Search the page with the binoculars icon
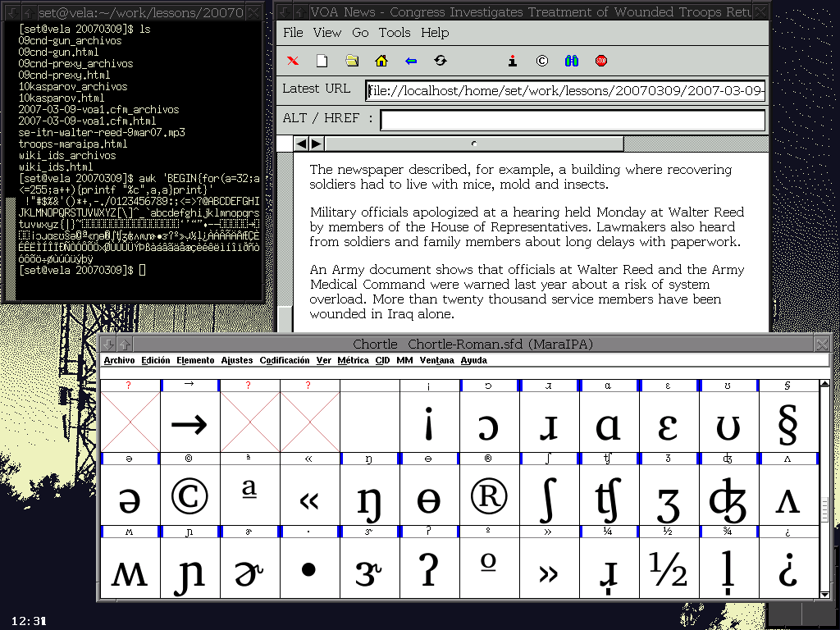 pyautogui.click(x=572, y=61)
